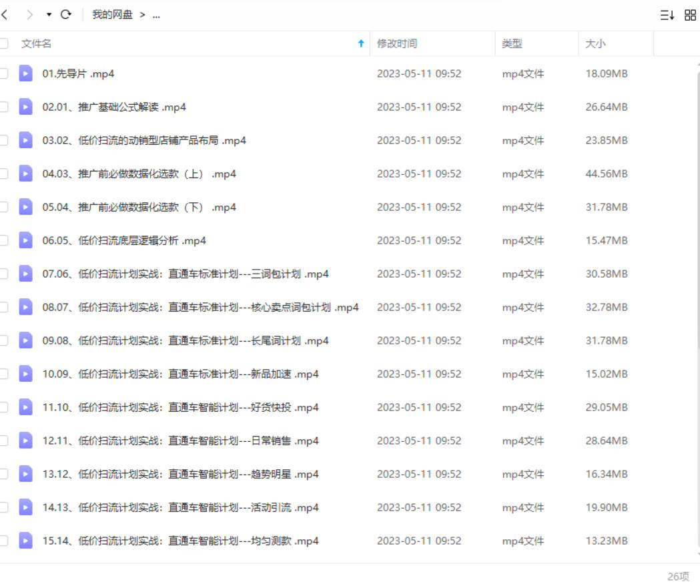
Task: Select file name ending 均匀测款 .mp4
Action: [180, 541]
